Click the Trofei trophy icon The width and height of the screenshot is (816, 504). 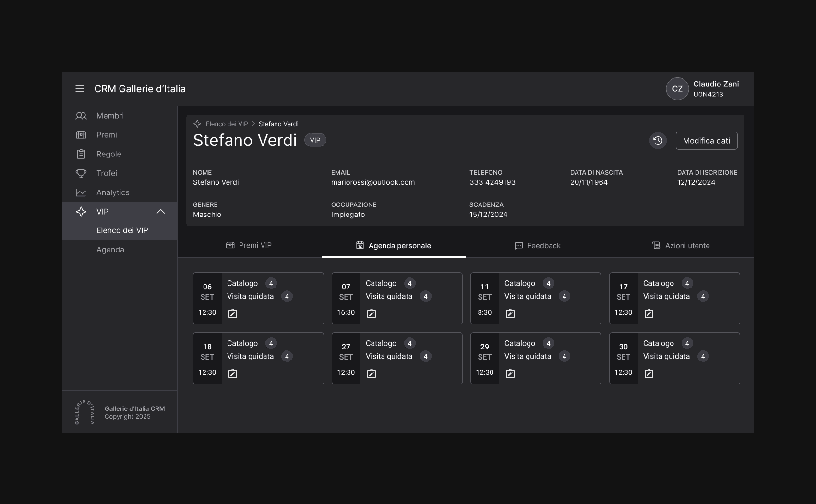[x=81, y=173]
